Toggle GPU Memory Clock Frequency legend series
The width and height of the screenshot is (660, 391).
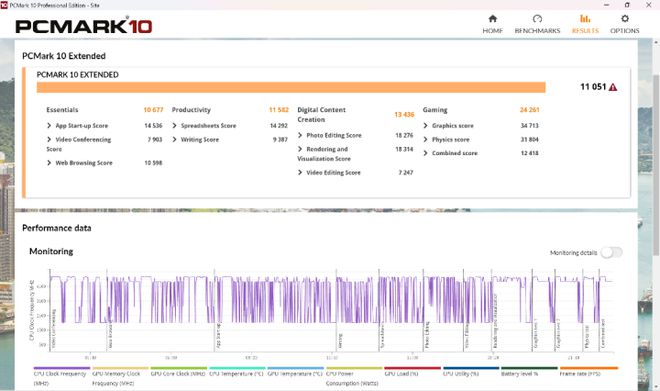click(120, 378)
